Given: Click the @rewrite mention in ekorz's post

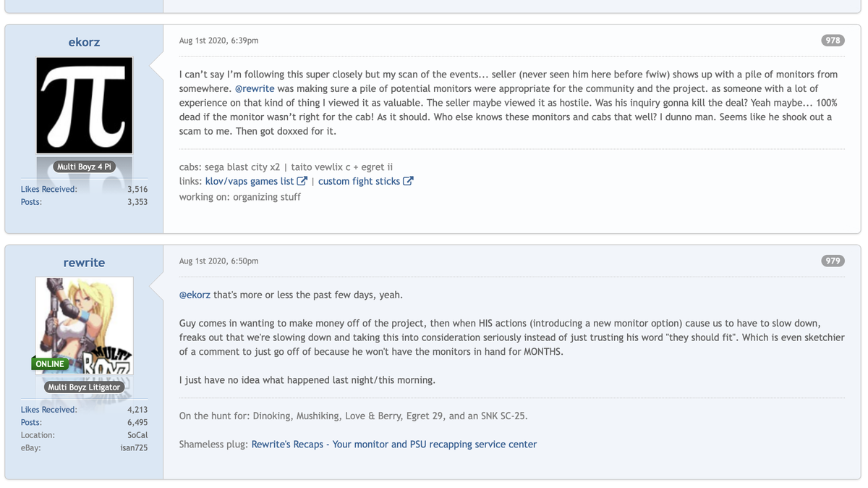Looking at the screenshot, I should pos(255,88).
